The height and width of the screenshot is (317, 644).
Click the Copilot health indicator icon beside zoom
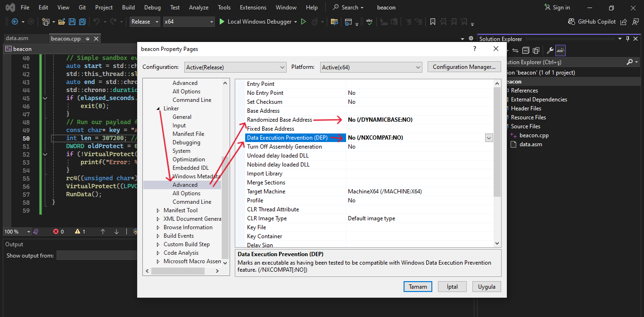pyautogui.click(x=36, y=232)
